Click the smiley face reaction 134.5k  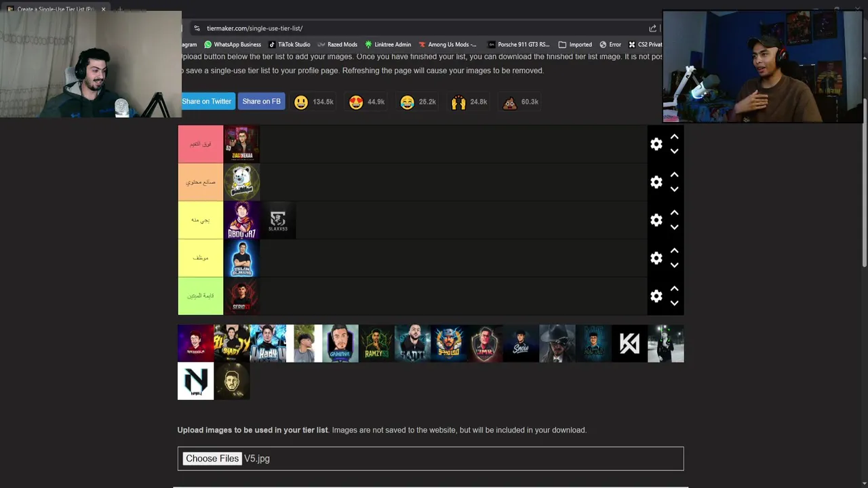313,102
